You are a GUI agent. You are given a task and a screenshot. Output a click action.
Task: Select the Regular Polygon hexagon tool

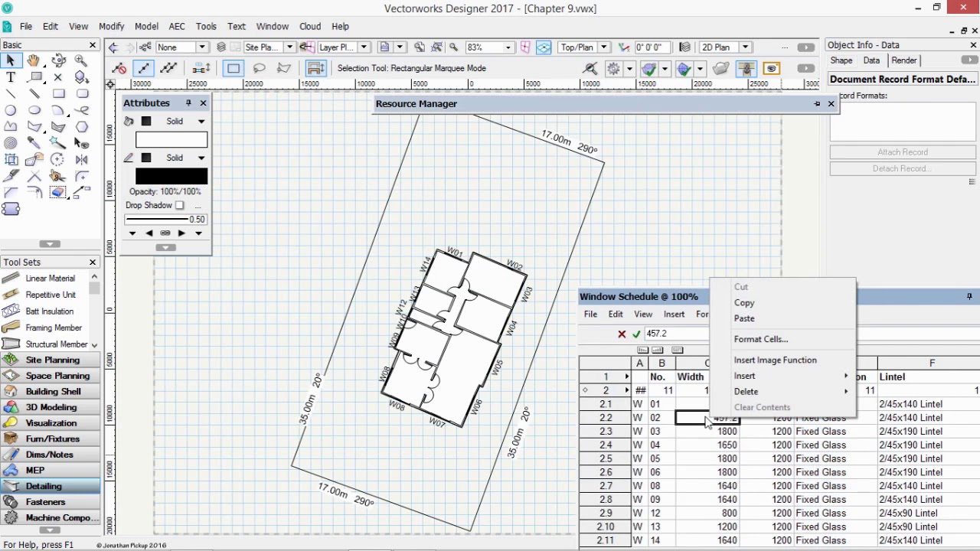click(82, 127)
